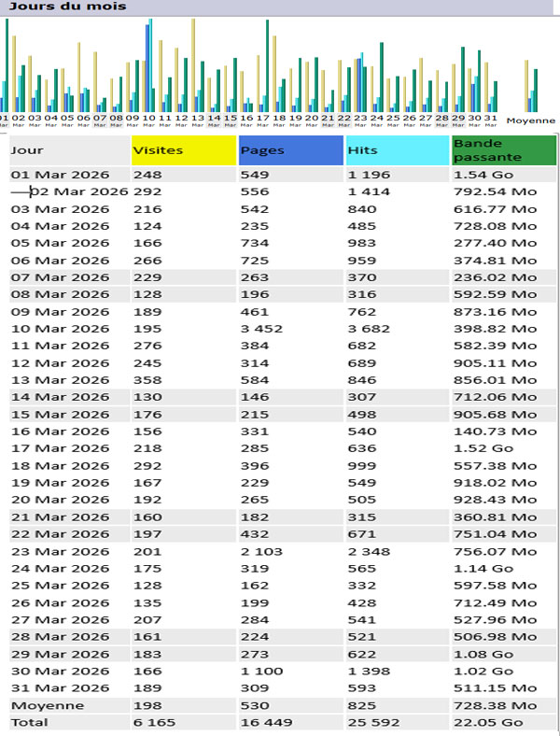
Task: Click the 3 682 hits value
Action: click(369, 329)
